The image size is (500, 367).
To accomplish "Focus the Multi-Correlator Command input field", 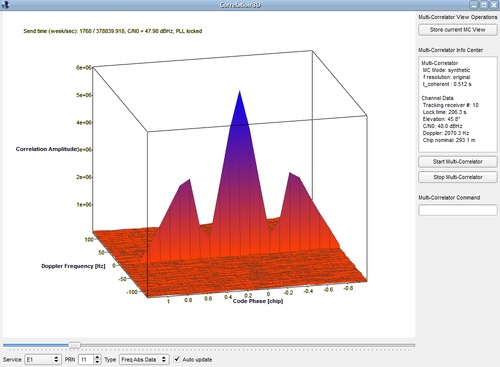I will 458,210.
